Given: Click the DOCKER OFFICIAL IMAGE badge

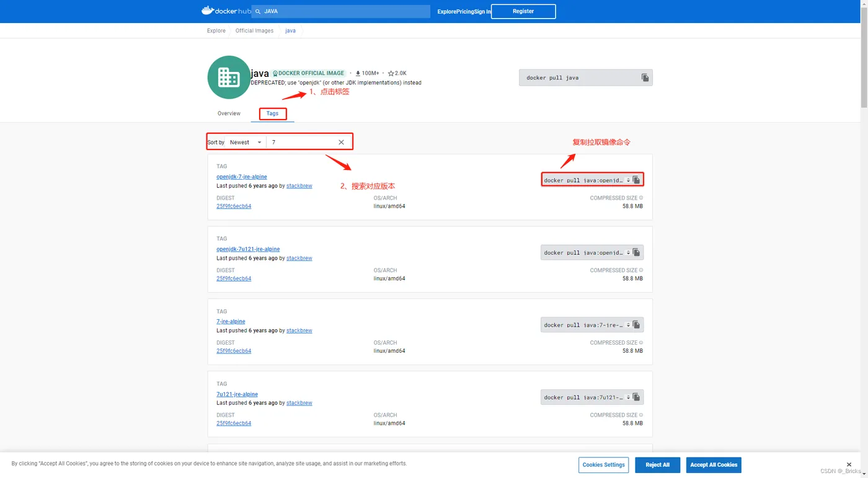Looking at the screenshot, I should click(308, 73).
